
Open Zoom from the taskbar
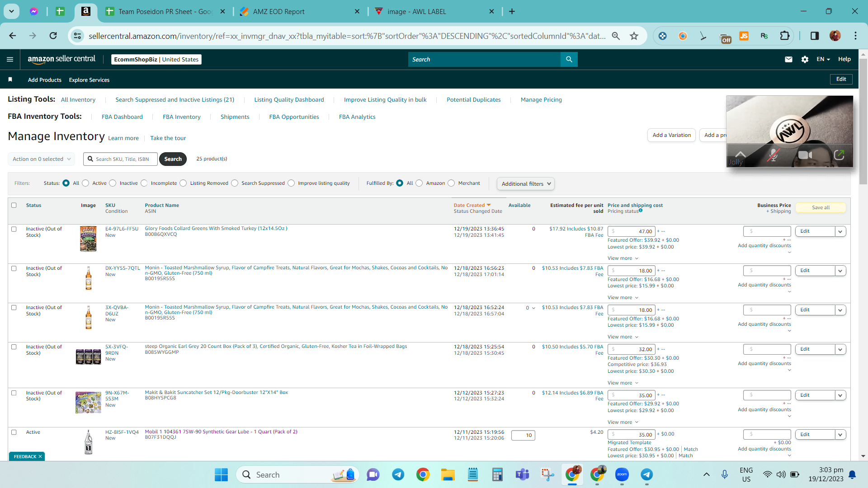[x=622, y=474]
